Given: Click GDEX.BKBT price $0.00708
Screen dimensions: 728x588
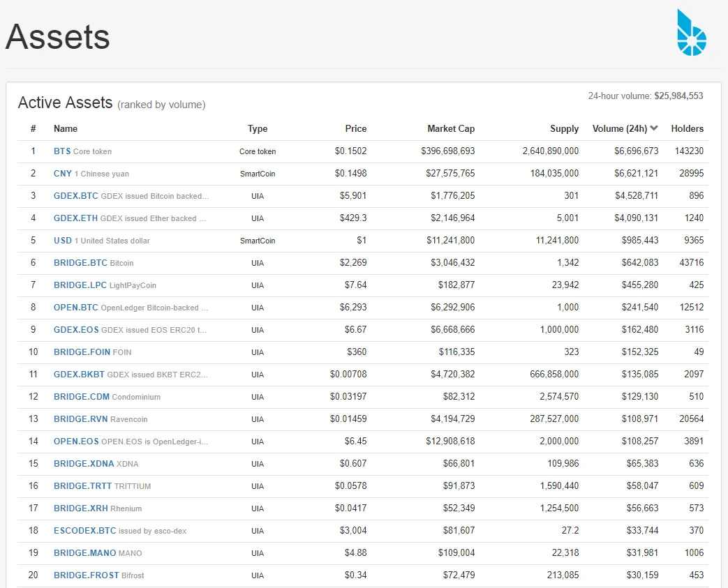Looking at the screenshot, I should [x=348, y=374].
